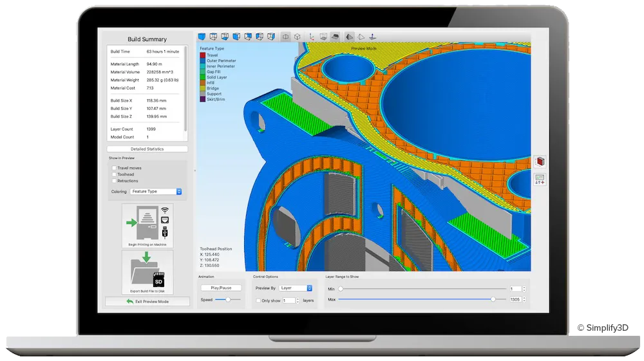This screenshot has height=361, width=644.
Task: Select the solid blue cube default view icon
Action: click(202, 37)
